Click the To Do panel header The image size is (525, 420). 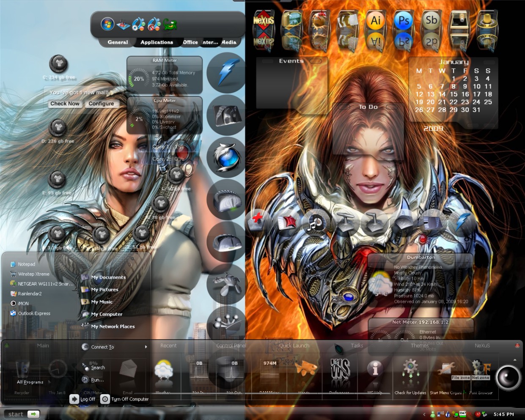tap(368, 107)
